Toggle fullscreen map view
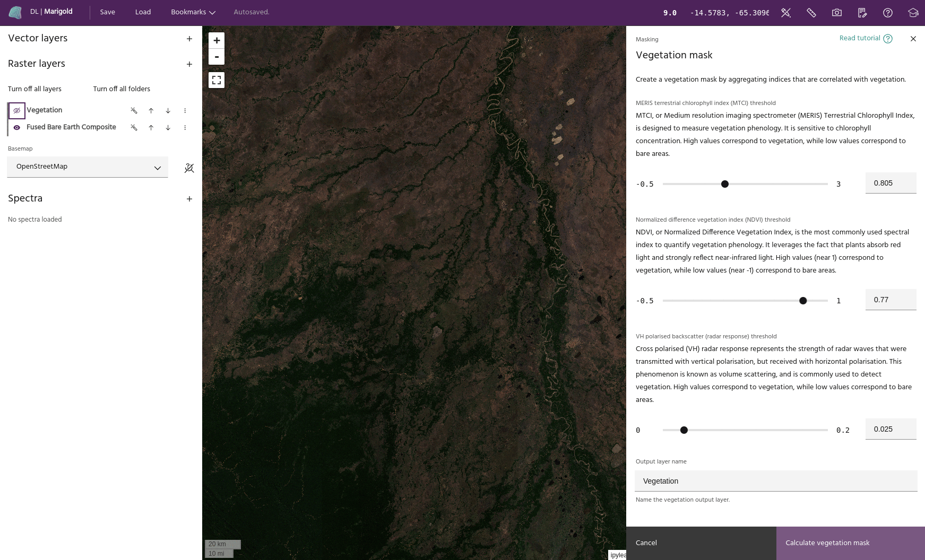 click(x=217, y=80)
